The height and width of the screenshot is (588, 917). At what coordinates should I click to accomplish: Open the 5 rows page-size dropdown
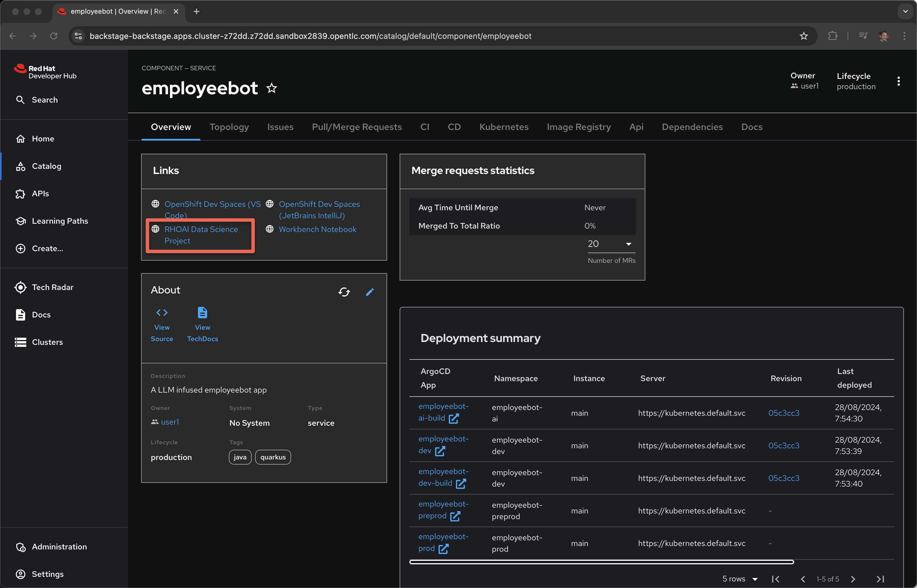[740, 579]
